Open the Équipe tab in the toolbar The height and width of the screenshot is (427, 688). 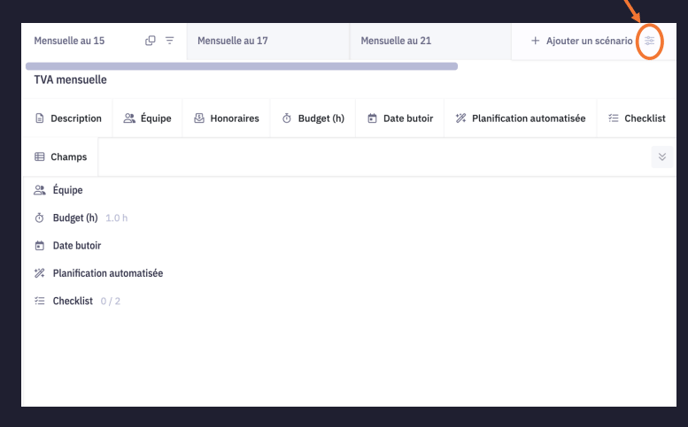coord(148,118)
